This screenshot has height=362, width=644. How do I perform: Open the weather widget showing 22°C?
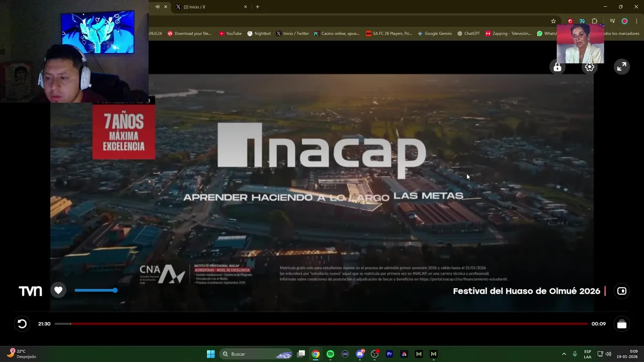(22, 353)
